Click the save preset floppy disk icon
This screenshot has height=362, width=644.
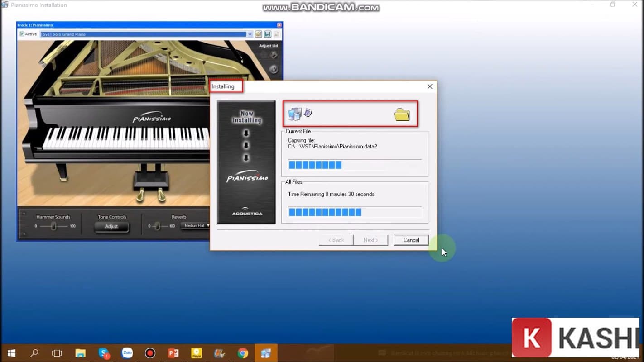click(x=268, y=34)
